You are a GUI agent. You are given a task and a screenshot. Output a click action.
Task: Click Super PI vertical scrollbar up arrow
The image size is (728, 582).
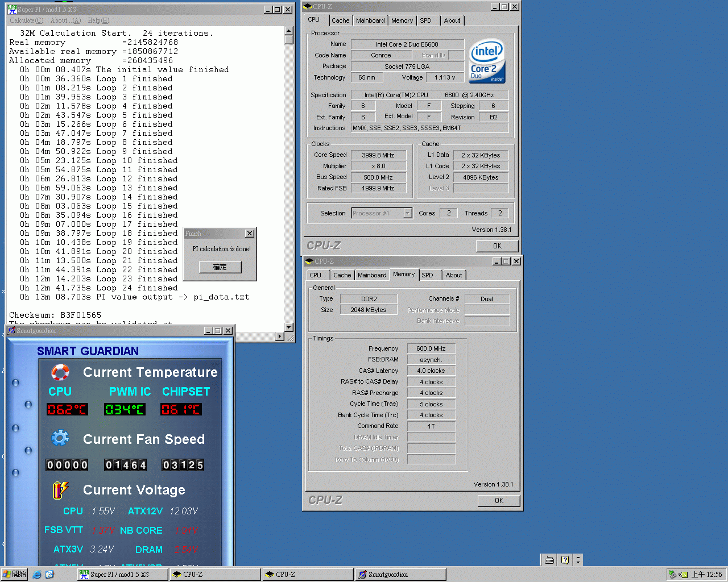[289, 31]
